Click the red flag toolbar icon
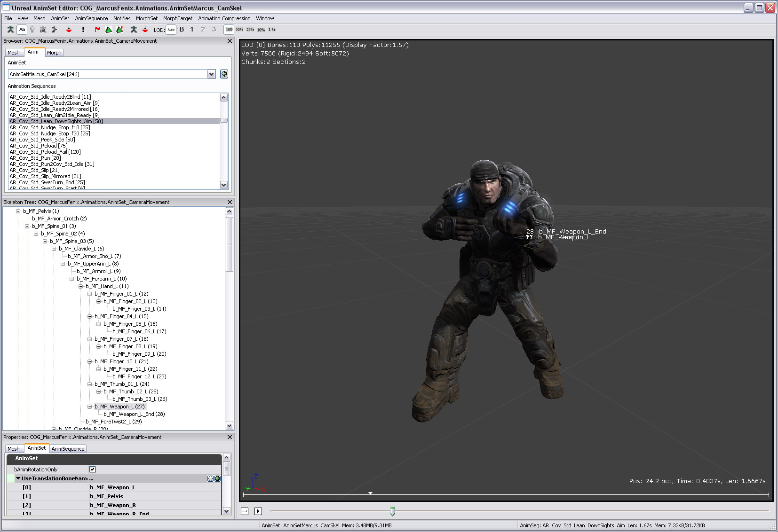 pyautogui.click(x=97, y=30)
